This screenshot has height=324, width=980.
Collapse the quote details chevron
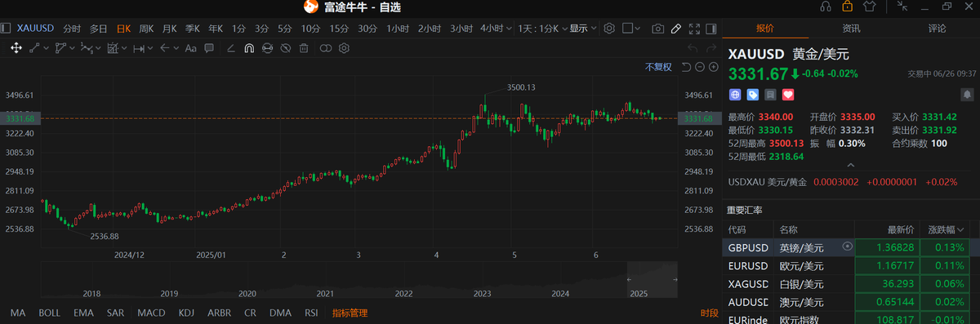852,166
